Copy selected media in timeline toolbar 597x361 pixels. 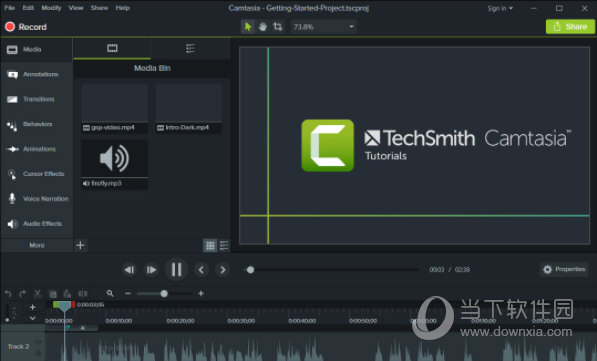tap(53, 294)
